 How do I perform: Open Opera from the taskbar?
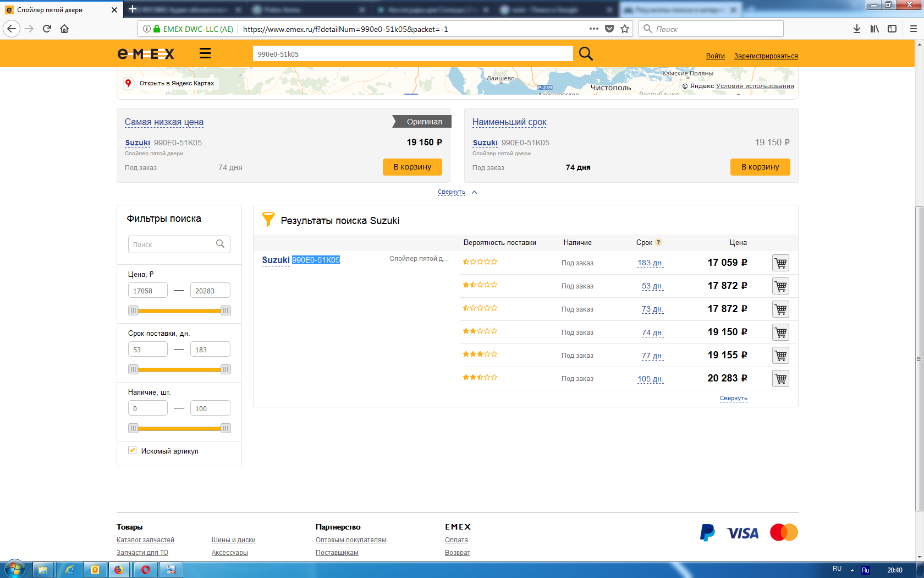[146, 570]
